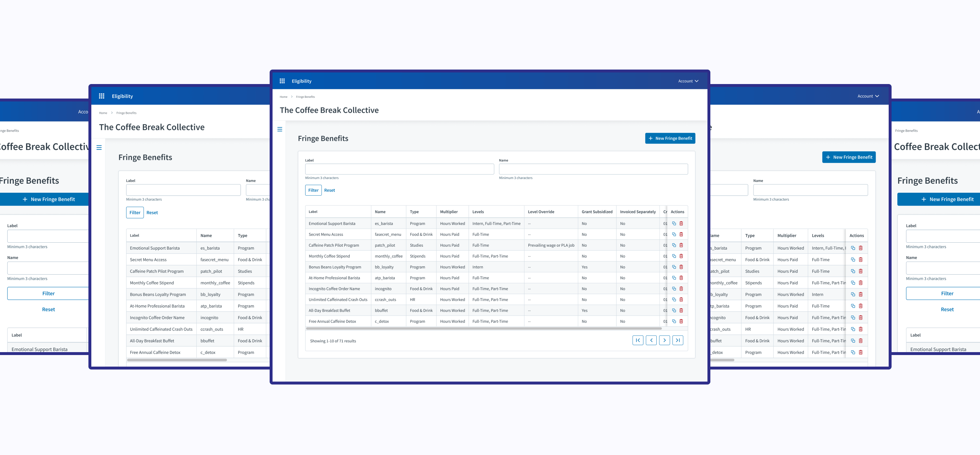This screenshot has height=455, width=980.
Task: Delete Free Annual Caffeine Detox in center table
Action: (681, 321)
